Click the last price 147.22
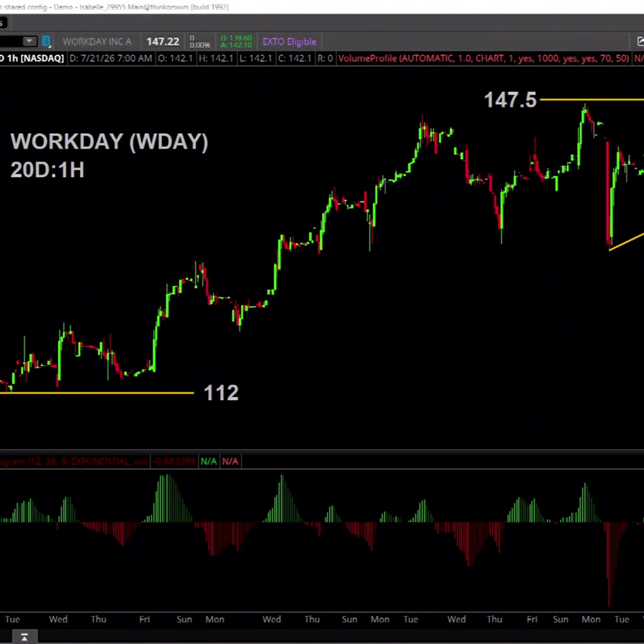644x644 pixels. coord(163,42)
